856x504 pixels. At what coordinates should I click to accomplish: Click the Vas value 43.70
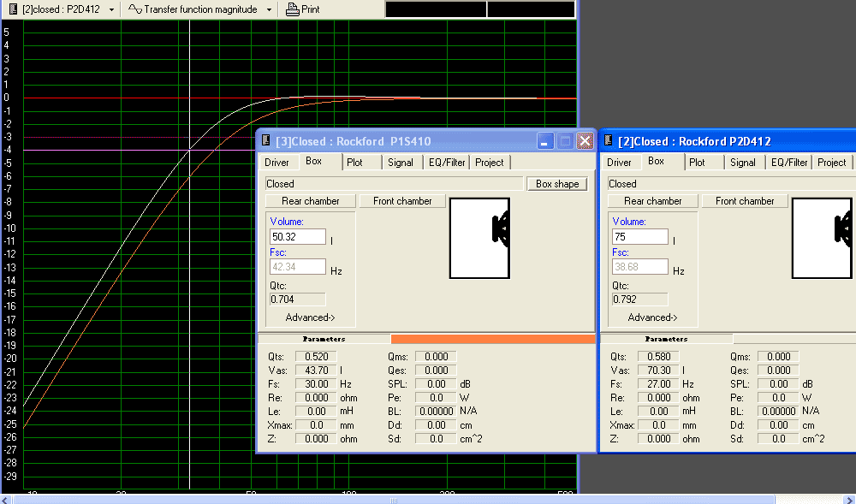point(316,371)
